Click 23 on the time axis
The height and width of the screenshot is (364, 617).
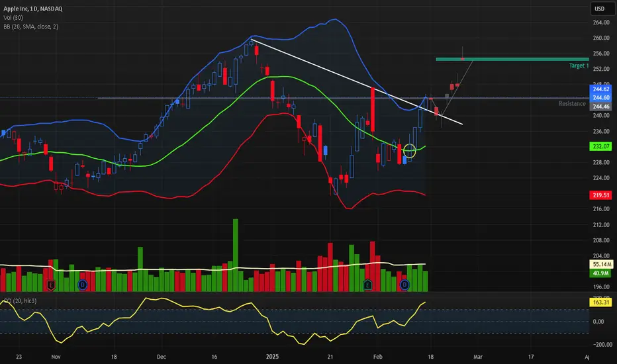coord(19,357)
